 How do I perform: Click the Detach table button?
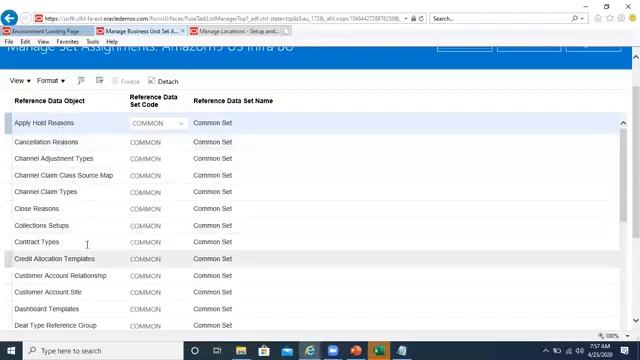click(163, 81)
